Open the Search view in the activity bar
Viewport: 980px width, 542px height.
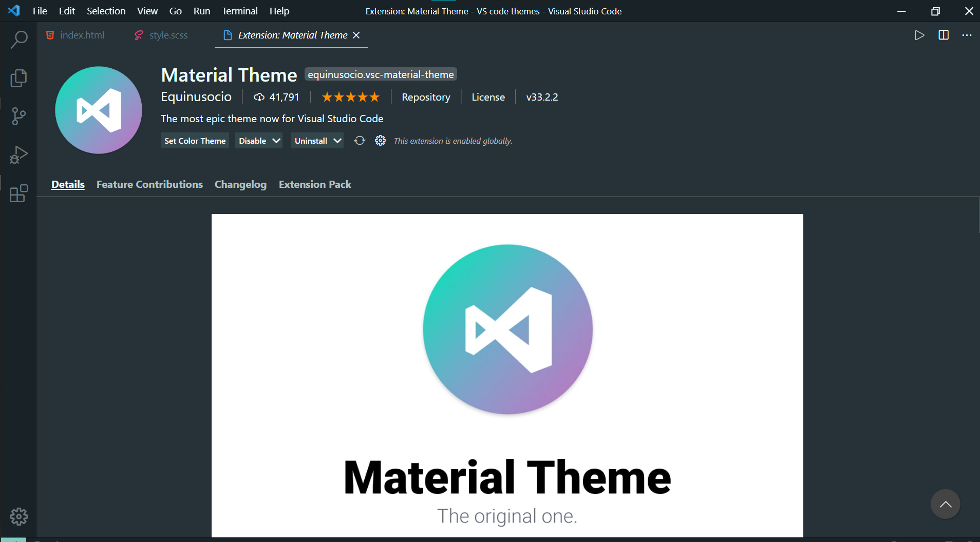pos(18,39)
